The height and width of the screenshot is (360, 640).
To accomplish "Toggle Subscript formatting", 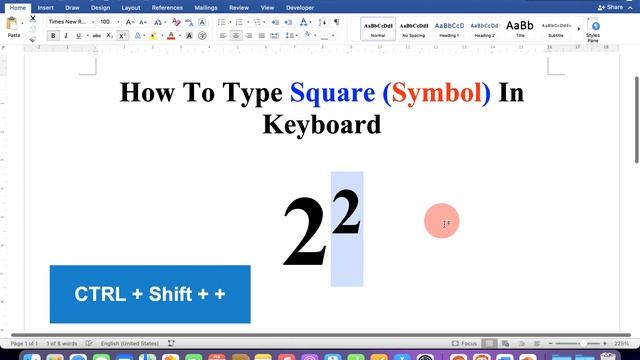I will point(109,36).
